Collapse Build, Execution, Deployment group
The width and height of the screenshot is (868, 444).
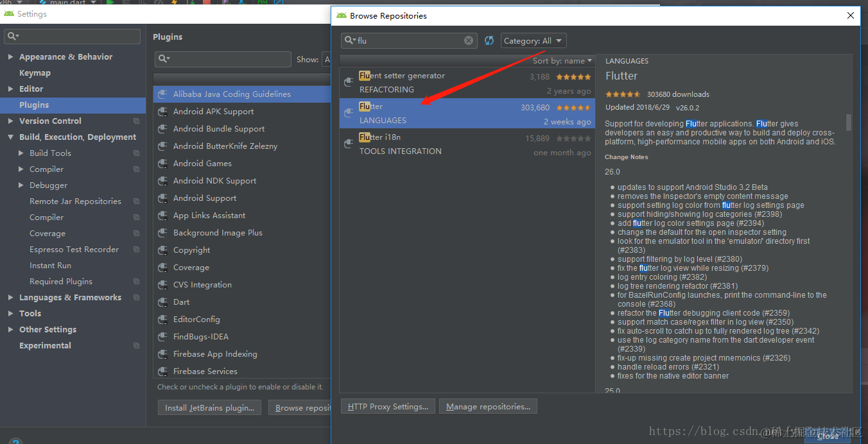tap(10, 137)
